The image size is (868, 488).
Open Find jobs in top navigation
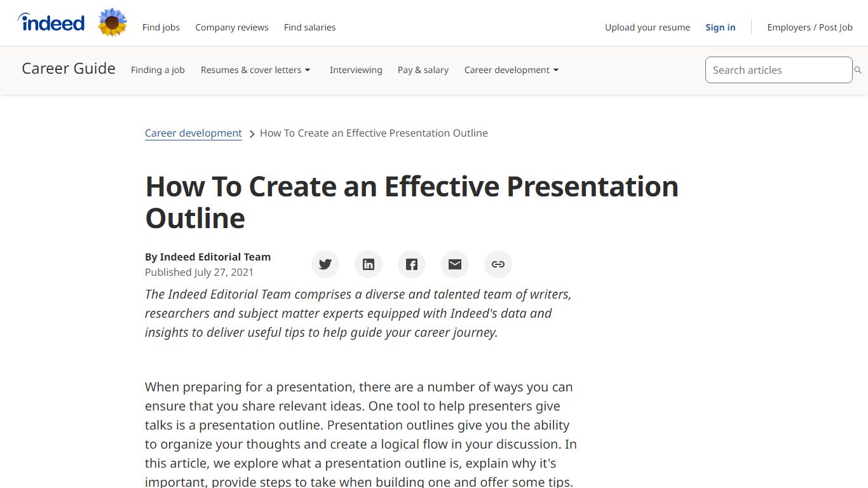click(x=161, y=27)
